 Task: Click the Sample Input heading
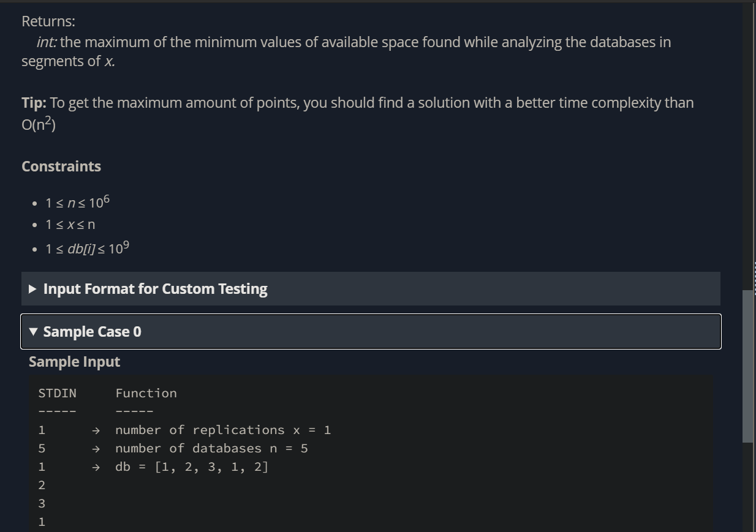click(74, 362)
